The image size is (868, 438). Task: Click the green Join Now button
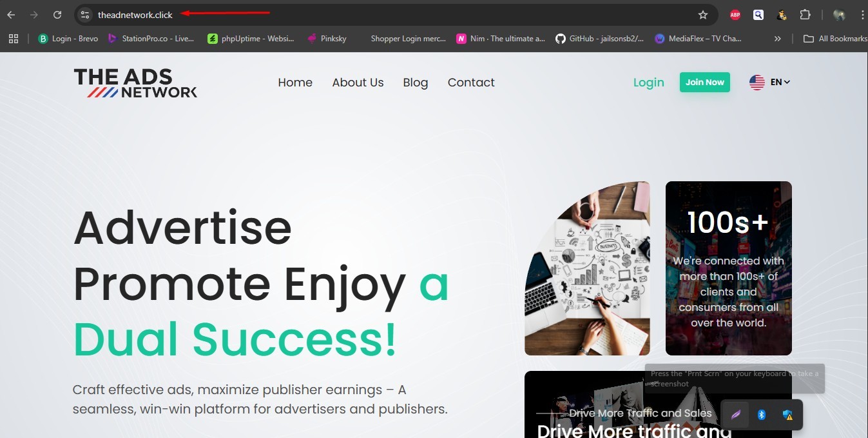tap(705, 82)
